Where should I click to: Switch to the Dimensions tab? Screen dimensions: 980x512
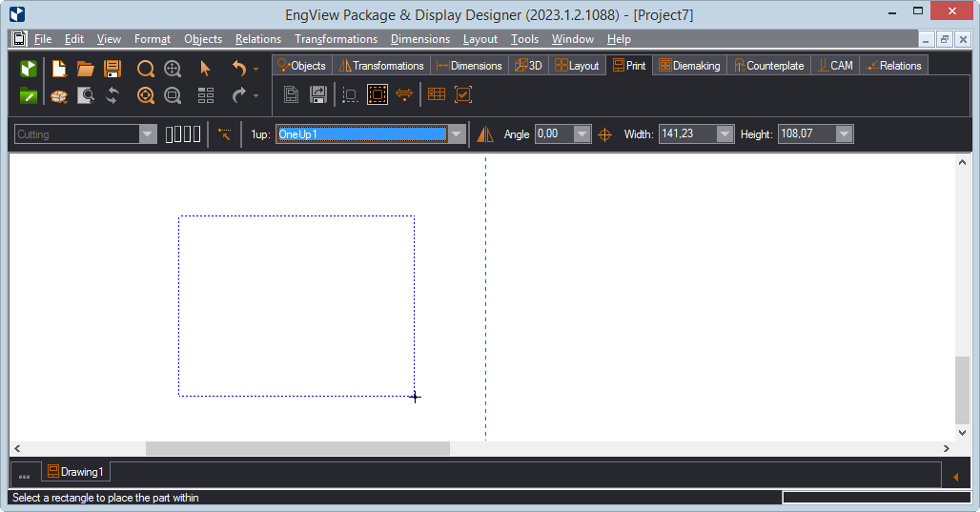(469, 66)
